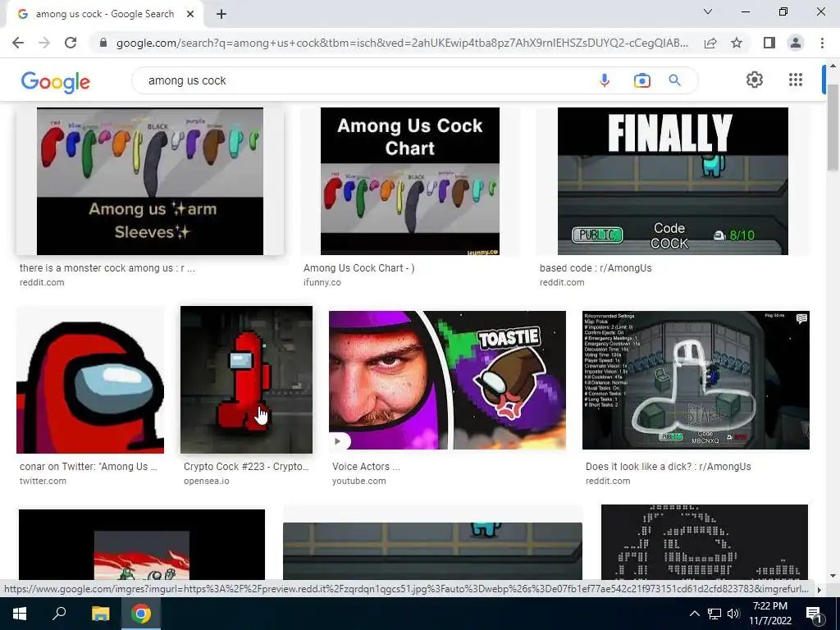This screenshot has height=630, width=840.
Task: Open the volume control in the tray
Action: 733,614
